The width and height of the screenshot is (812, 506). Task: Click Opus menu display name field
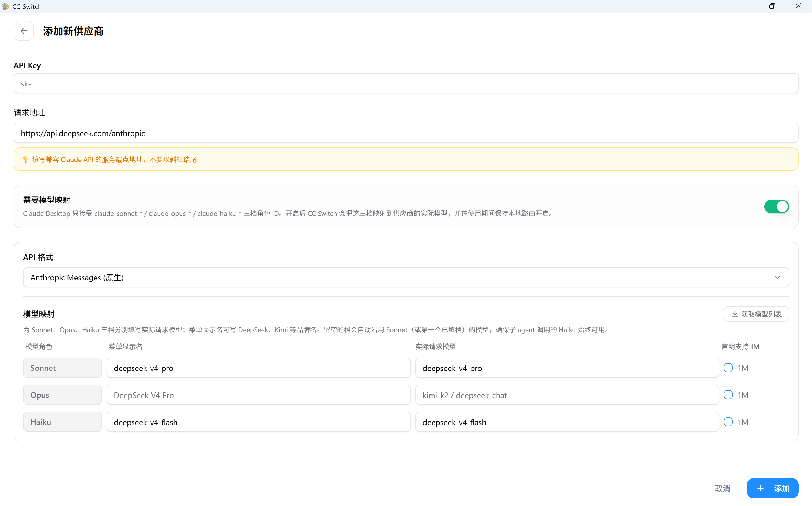click(x=259, y=395)
